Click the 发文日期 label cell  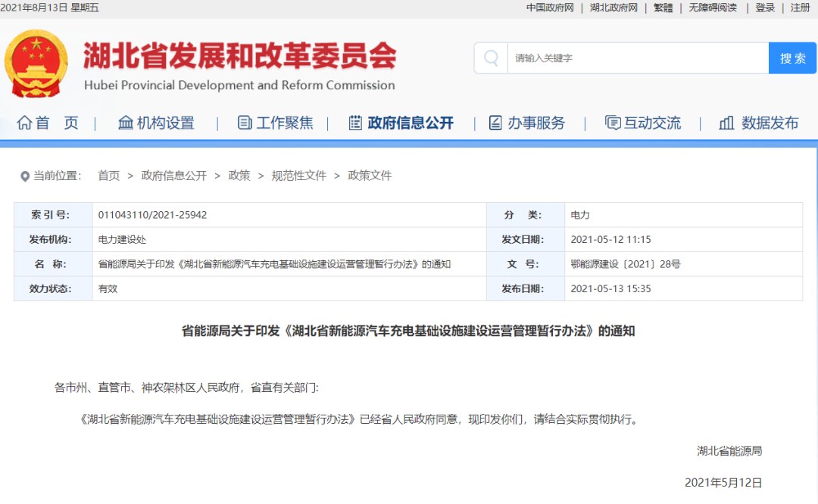pos(526,240)
